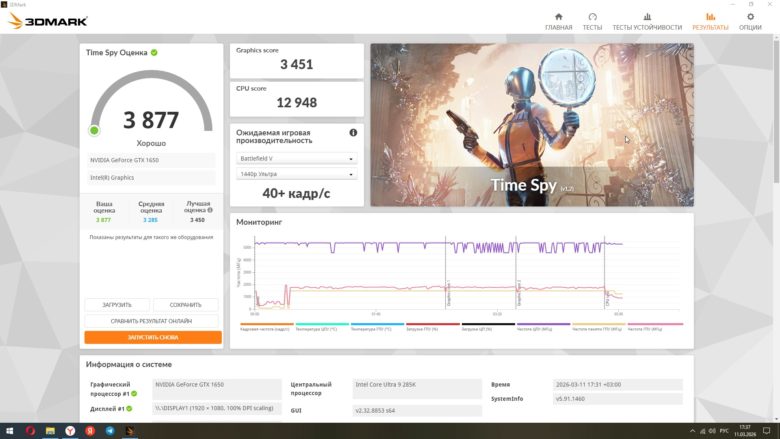Click the Лучшая оценка value 3 450
780x439 pixels.
click(x=197, y=220)
